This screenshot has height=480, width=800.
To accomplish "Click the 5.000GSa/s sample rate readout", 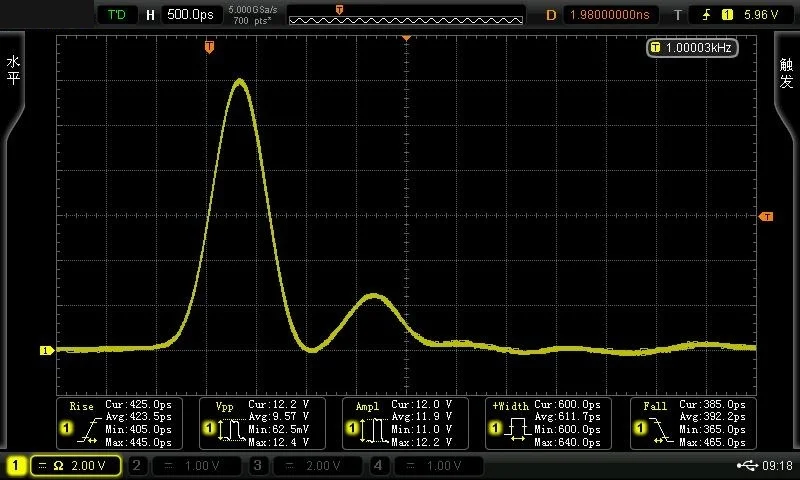I will point(253,9).
